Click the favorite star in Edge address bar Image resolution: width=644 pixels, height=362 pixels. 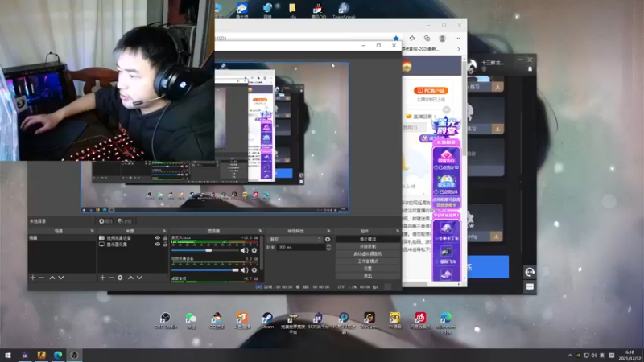396,39
